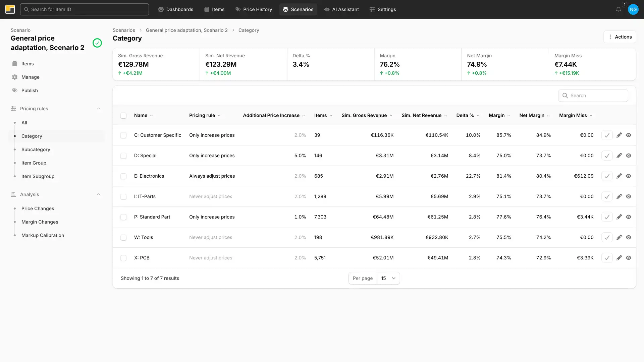Open Margin Miss column sort dropdown
Viewport: 644px width, 362px height.
point(591,116)
